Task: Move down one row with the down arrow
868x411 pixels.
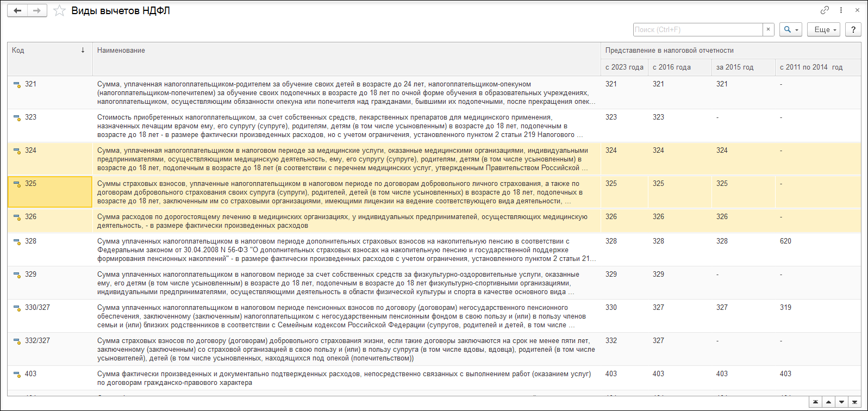Action: [x=841, y=402]
